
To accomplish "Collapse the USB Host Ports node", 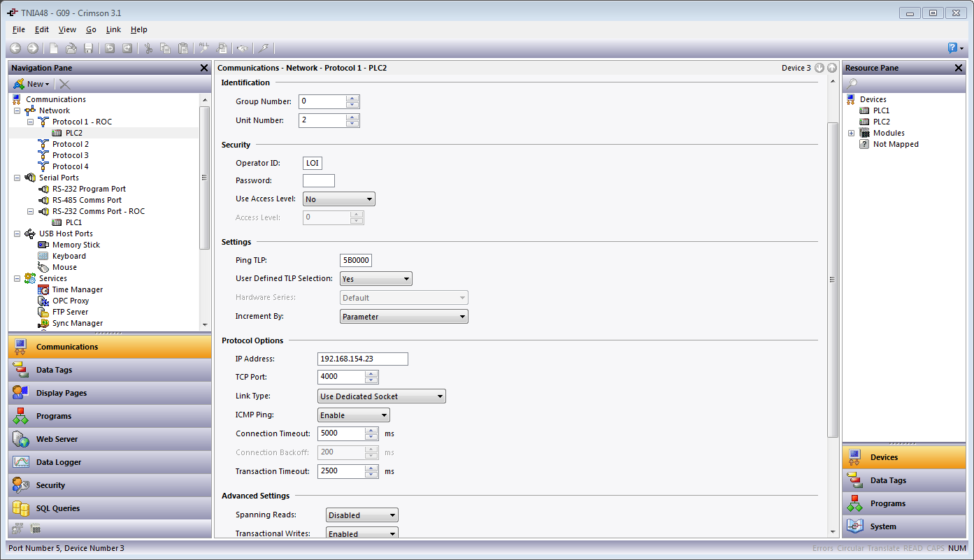I will (17, 234).
